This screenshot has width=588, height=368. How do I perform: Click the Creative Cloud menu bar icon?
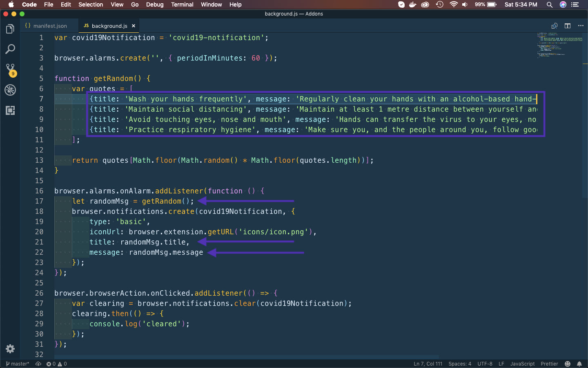(x=425, y=4)
